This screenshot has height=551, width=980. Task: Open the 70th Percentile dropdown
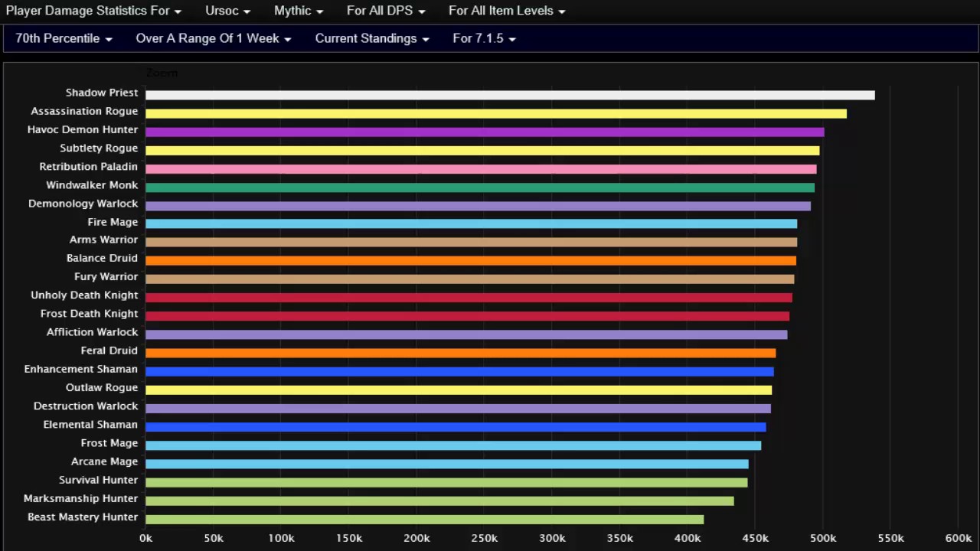click(x=64, y=38)
